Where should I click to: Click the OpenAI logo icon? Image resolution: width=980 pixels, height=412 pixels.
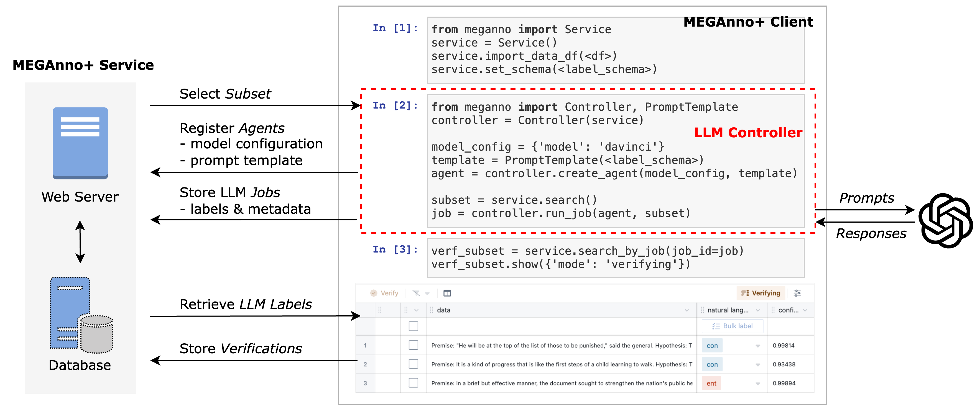click(945, 221)
